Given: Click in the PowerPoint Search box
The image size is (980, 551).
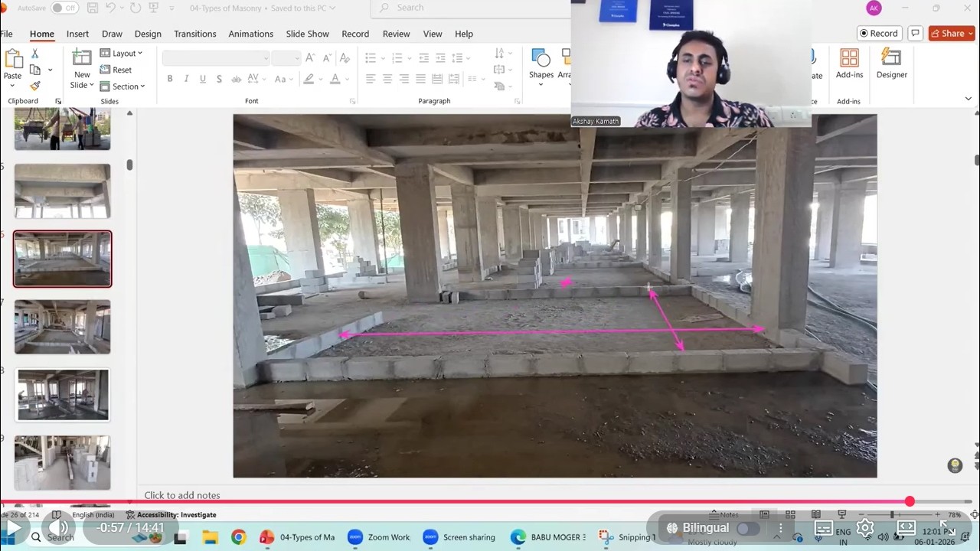Looking at the screenshot, I should tap(471, 8).
